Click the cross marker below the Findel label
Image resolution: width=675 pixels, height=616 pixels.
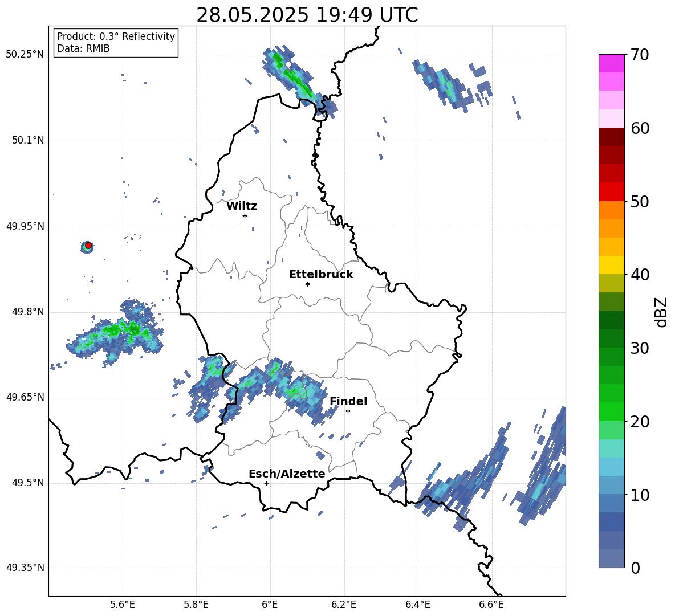[348, 411]
